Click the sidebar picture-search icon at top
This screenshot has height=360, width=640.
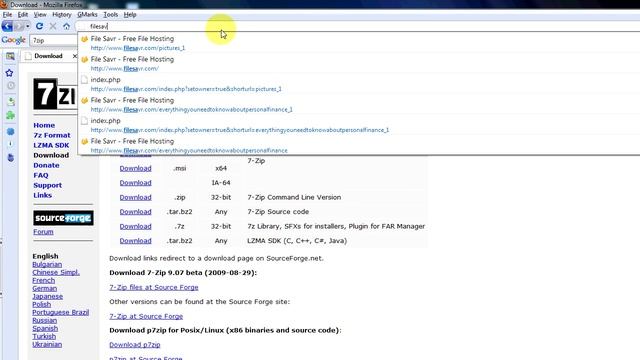pos(10,56)
